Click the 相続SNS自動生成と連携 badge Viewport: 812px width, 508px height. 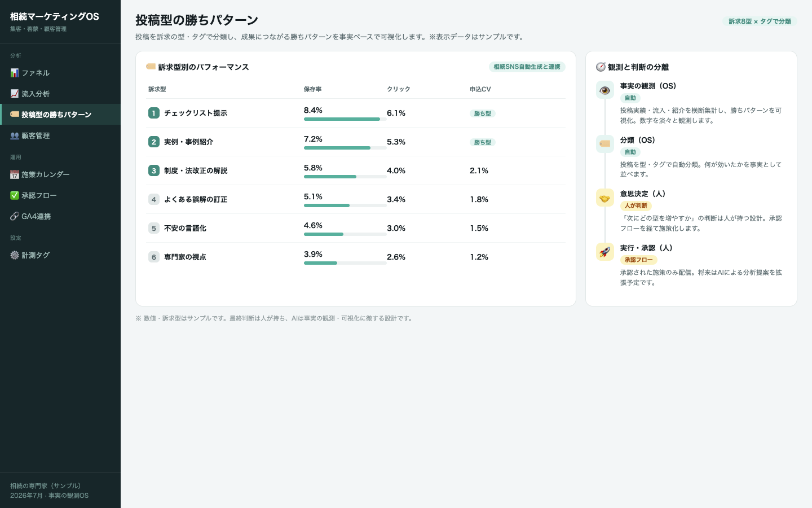(x=527, y=67)
